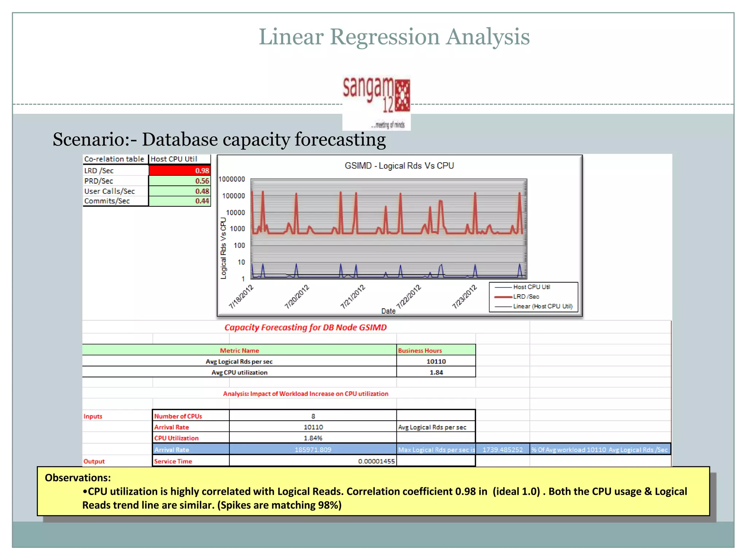Select the 'Avg CPU utilization' metric row
Viewport: 747px width, 560px height.
coord(239,372)
